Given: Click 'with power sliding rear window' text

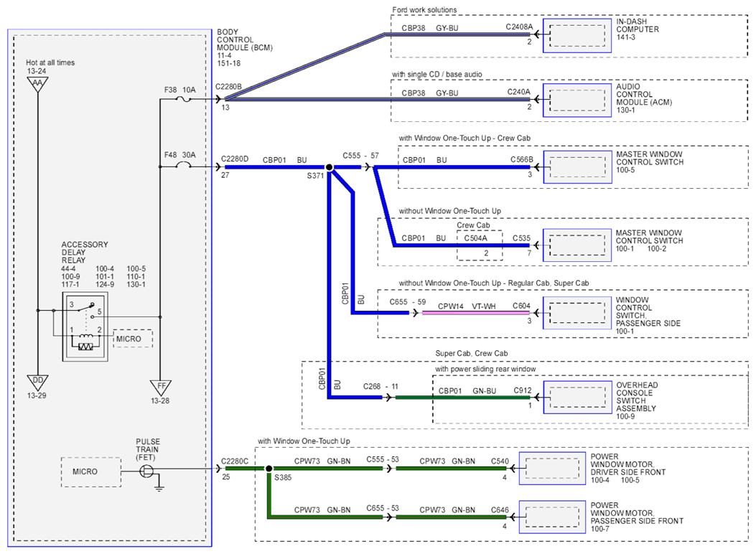Looking at the screenshot, I should pos(485,369).
